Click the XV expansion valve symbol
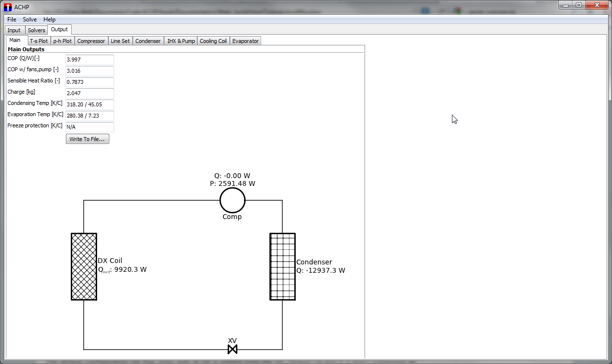Screen dimensions: 612x364 [233, 349]
